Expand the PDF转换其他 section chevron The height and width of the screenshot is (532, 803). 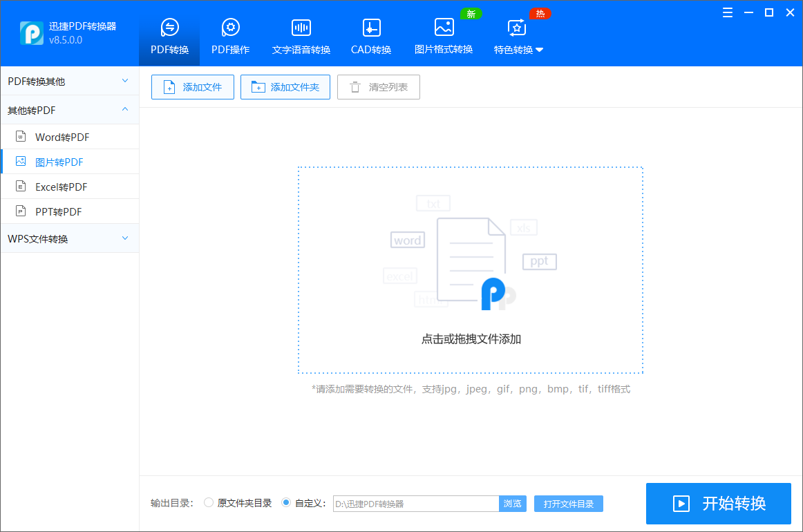pos(125,81)
